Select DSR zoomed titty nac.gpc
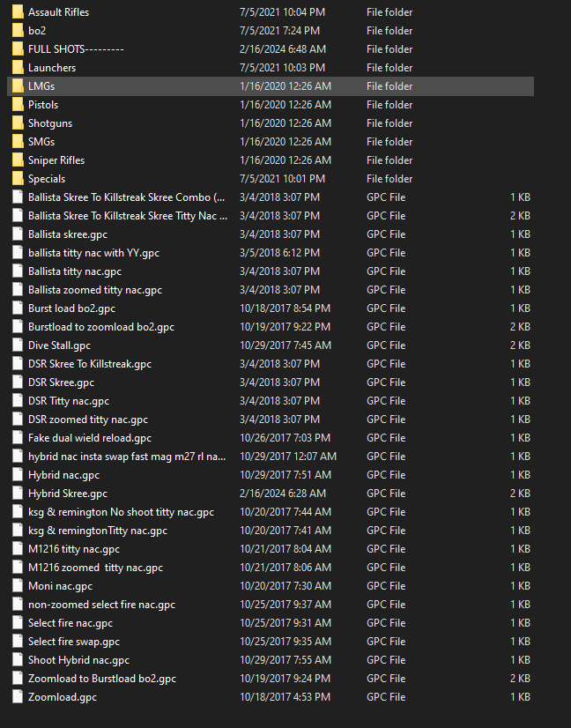571x728 pixels. 88,420
